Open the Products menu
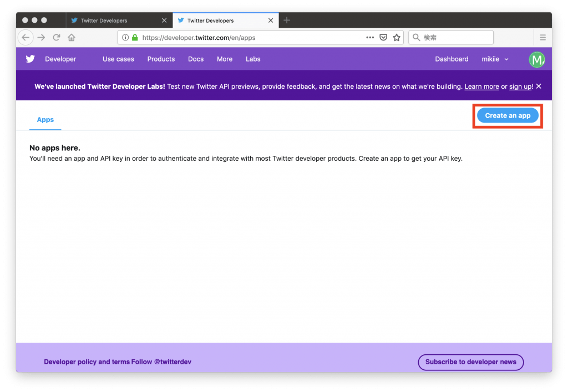 (x=161, y=59)
